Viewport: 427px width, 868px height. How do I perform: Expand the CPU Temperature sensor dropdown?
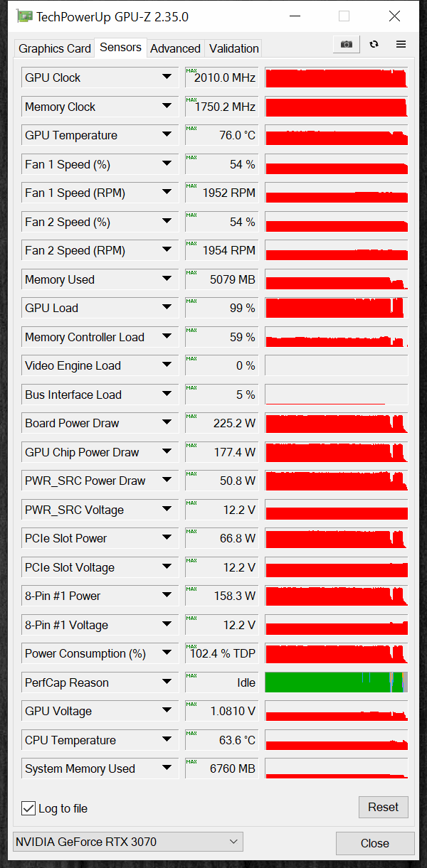pos(167,740)
